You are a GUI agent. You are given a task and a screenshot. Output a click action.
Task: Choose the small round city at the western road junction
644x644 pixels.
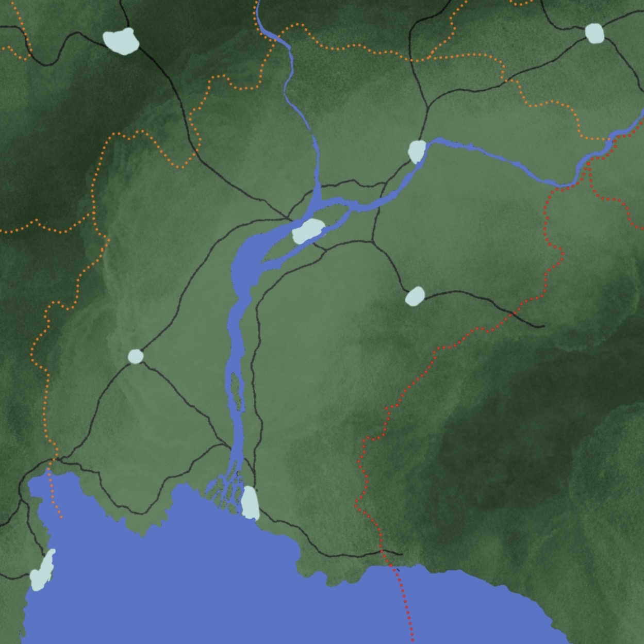click(135, 356)
